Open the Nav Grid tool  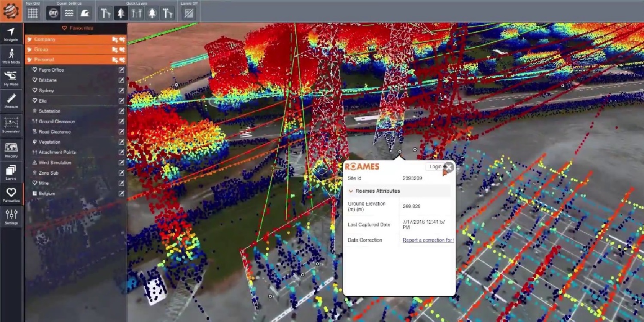(x=33, y=13)
